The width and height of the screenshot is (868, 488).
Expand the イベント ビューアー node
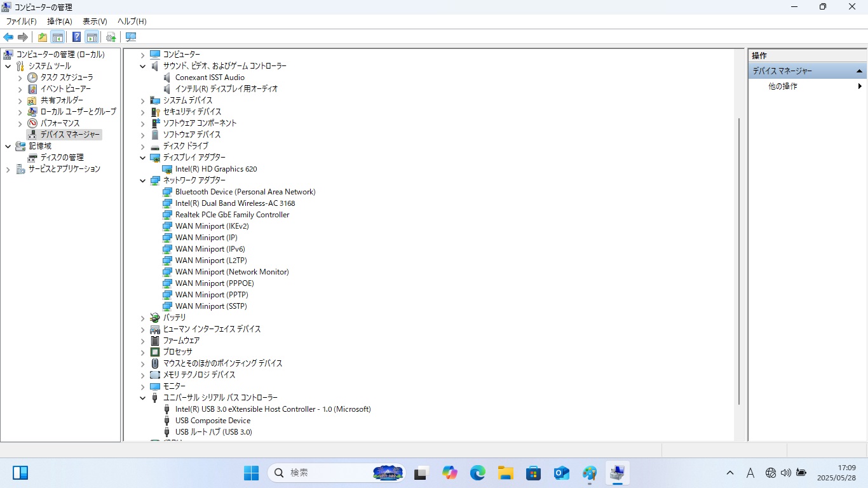point(20,89)
